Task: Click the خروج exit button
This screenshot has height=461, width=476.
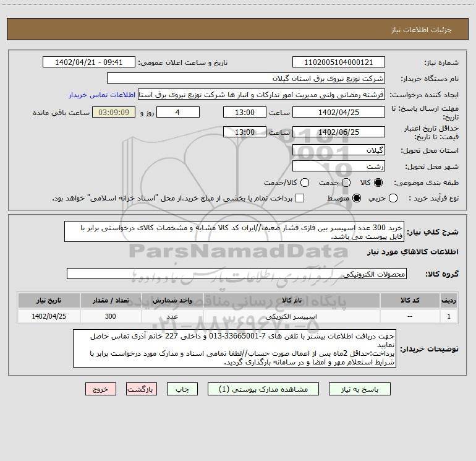Action: tap(101, 389)
